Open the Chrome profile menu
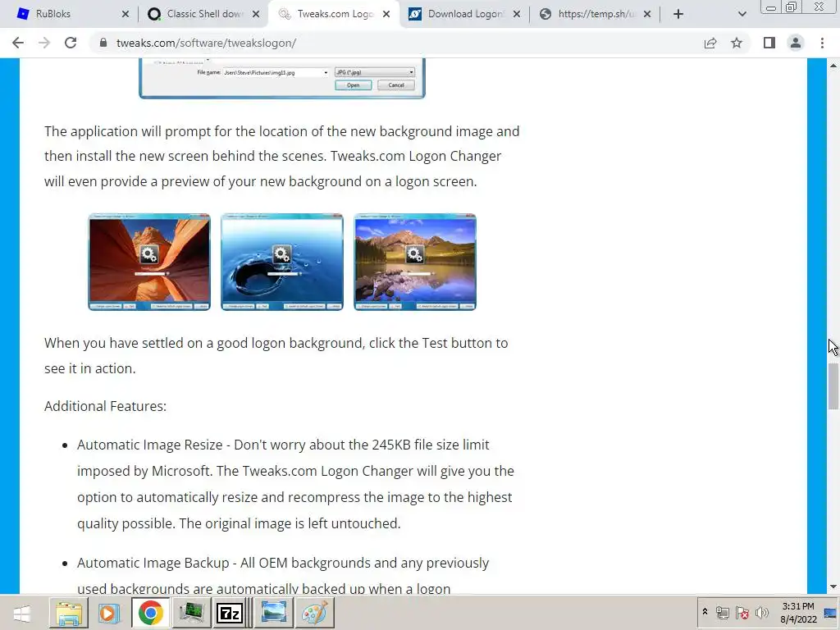This screenshot has height=630, width=840. tap(796, 43)
